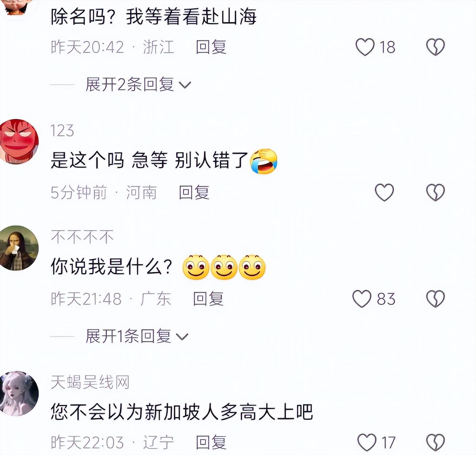Like the comment from Zhejiang with 18 likes
476x455 pixels.
(365, 47)
